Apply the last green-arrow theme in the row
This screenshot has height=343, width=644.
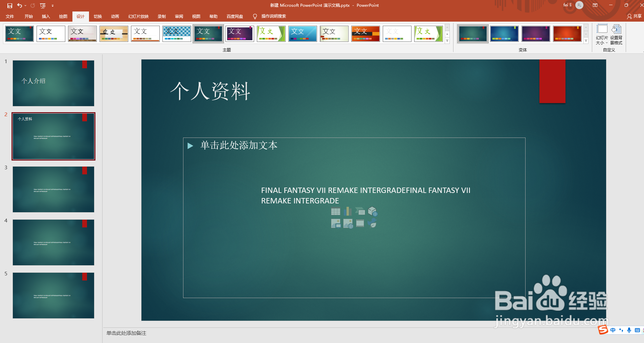(428, 34)
